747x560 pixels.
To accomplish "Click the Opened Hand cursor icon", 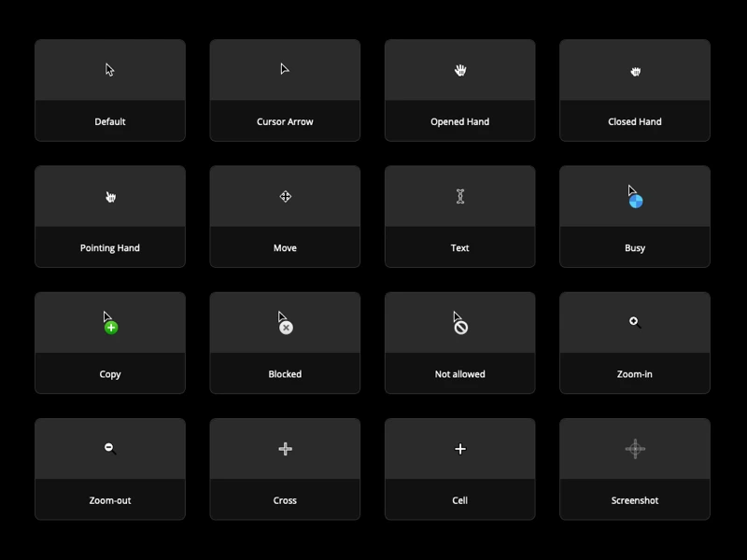I will point(460,71).
